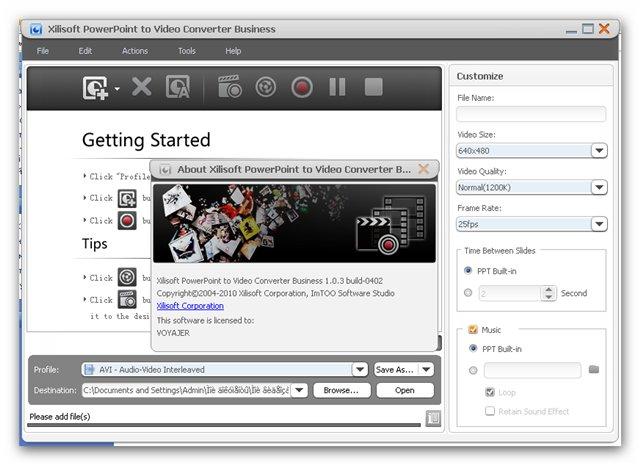640x465 pixels.
Task: Click the "Please add file(s)" status text
Action: click(60, 416)
